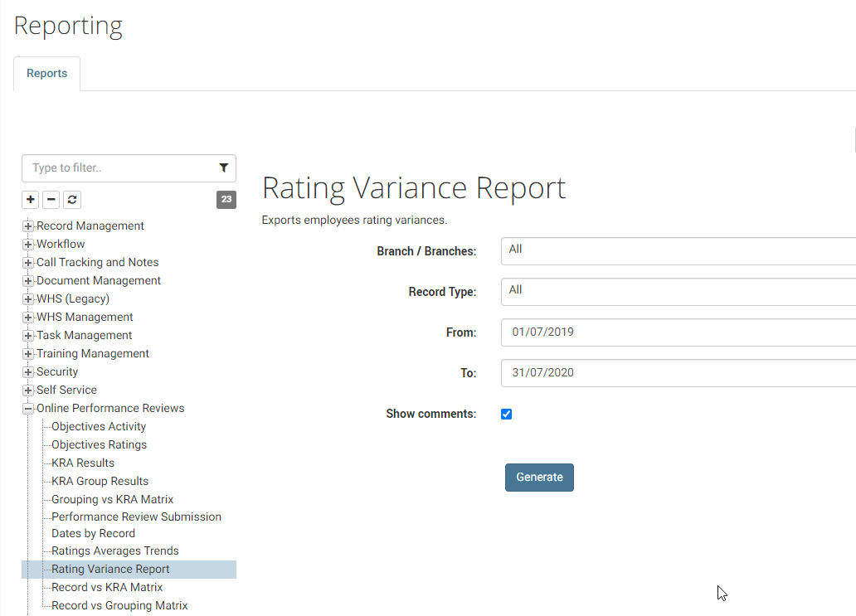Viewport: 856px width, 616px height.
Task: Collapse the Online Performance Reviews node
Action: point(28,408)
